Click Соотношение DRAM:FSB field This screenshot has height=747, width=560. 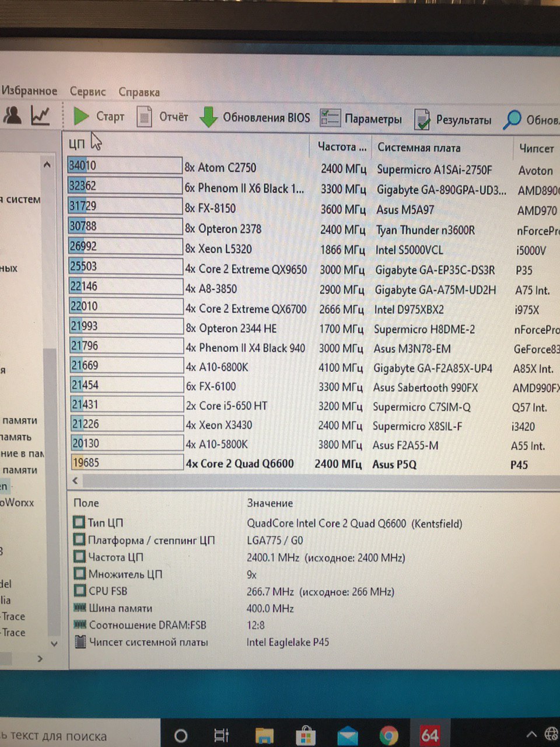[x=148, y=625]
